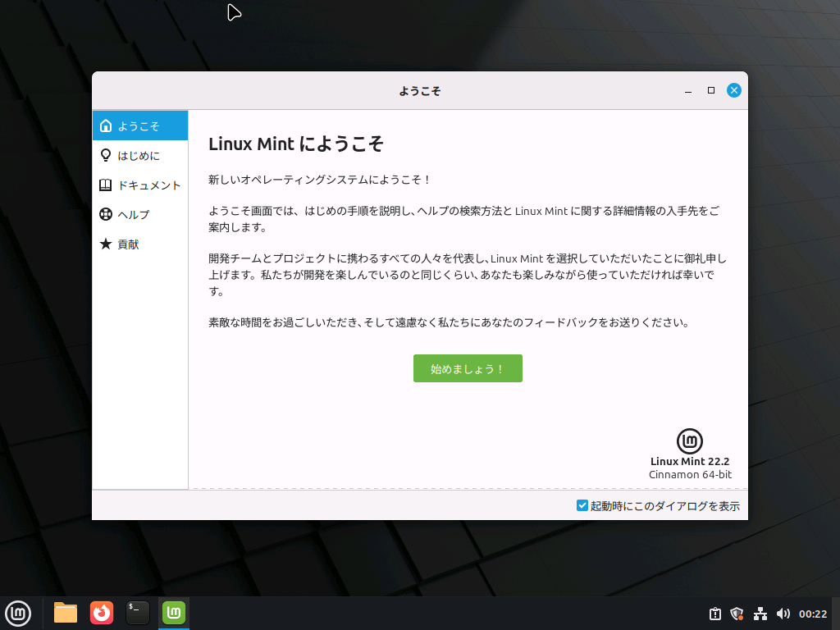Image resolution: width=840 pixels, height=630 pixels.
Task: Click the clipboard report icon in the system tray
Action: pyautogui.click(x=714, y=614)
